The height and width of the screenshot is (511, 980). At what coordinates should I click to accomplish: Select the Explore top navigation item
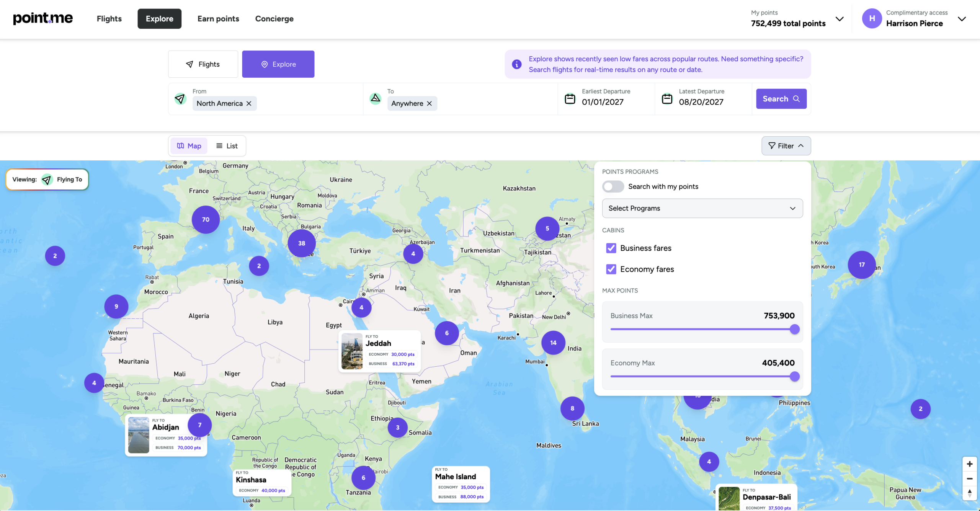(159, 18)
